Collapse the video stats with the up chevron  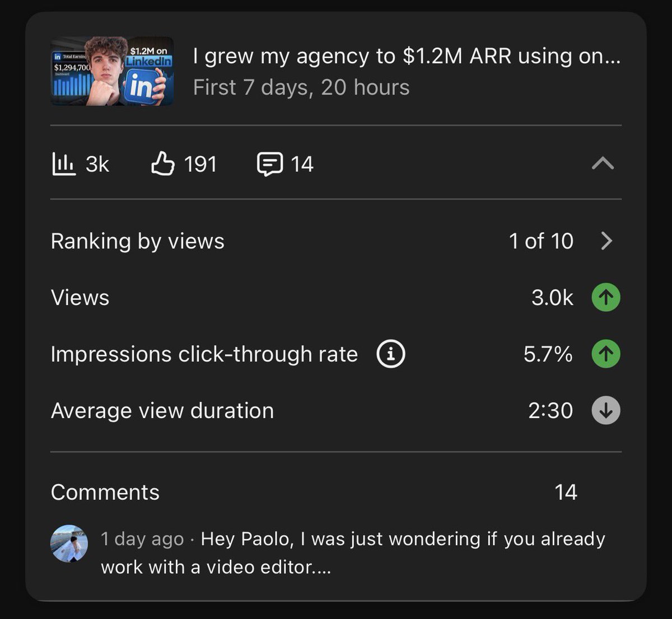coord(603,163)
